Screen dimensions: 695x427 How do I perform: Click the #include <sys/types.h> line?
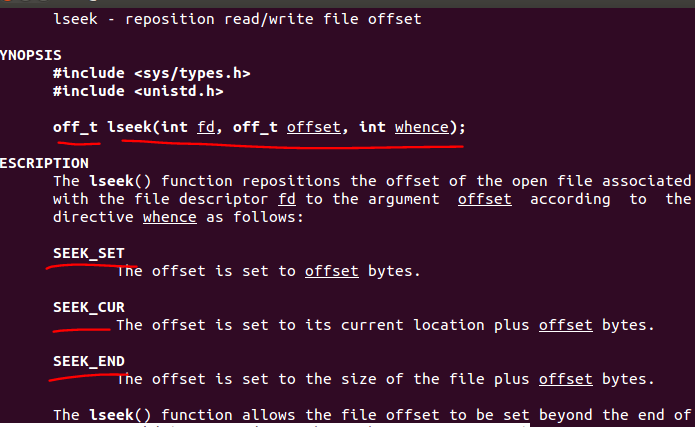151,73
